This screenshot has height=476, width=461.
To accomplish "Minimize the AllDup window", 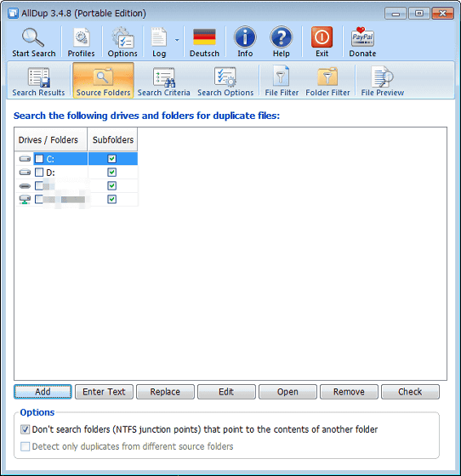I will point(396,14).
